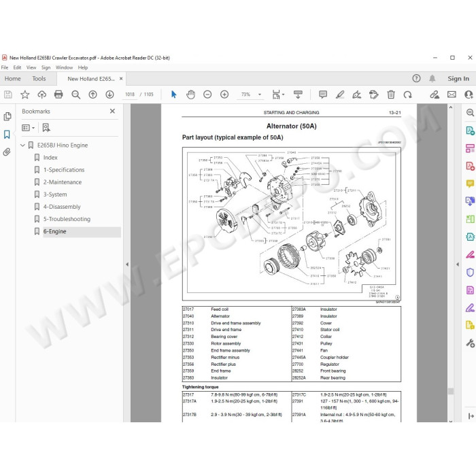
Task: Open the Attachments paperclip panel
Action: click(x=7, y=152)
